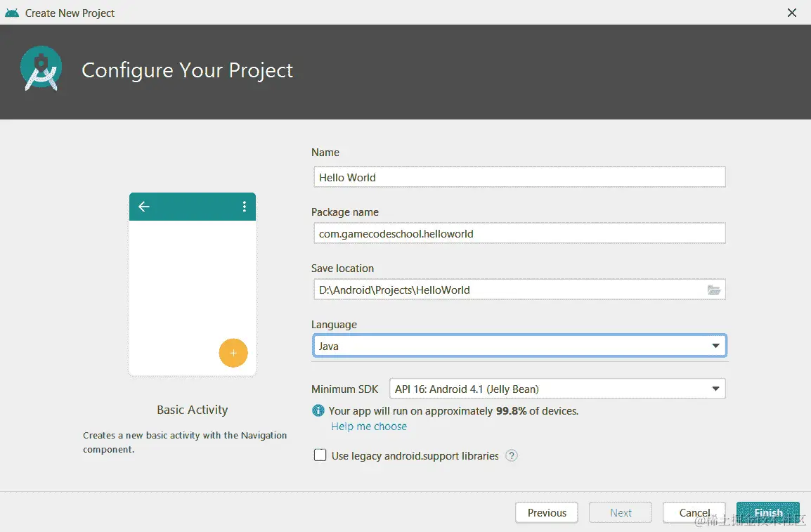Close the Create New Project dialog
This screenshot has width=811, height=532.
[792, 13]
